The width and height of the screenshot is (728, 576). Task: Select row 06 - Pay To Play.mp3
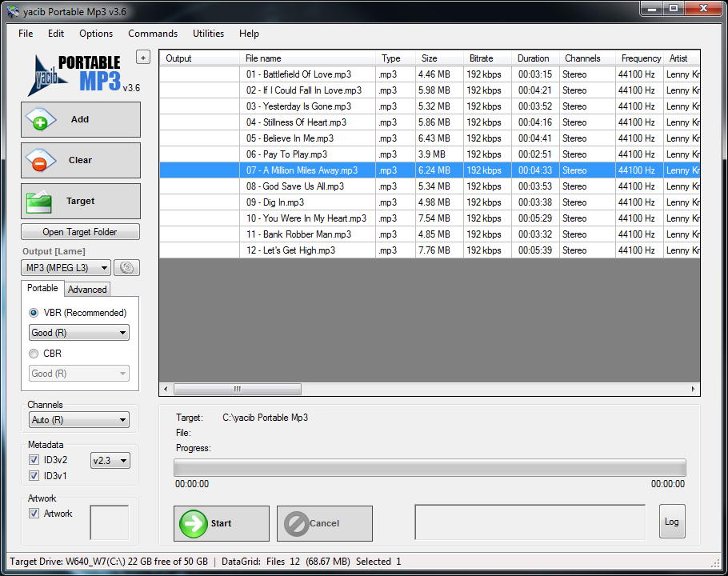pos(430,154)
